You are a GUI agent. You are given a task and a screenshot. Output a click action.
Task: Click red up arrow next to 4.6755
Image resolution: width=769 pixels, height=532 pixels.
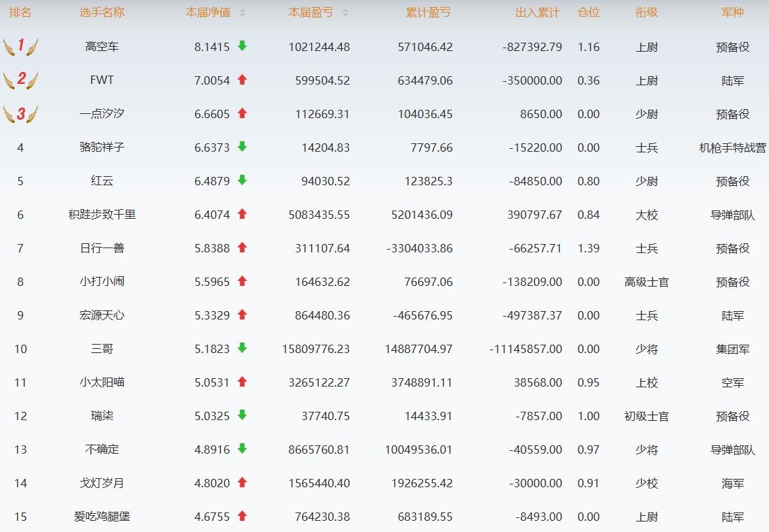[243, 516]
